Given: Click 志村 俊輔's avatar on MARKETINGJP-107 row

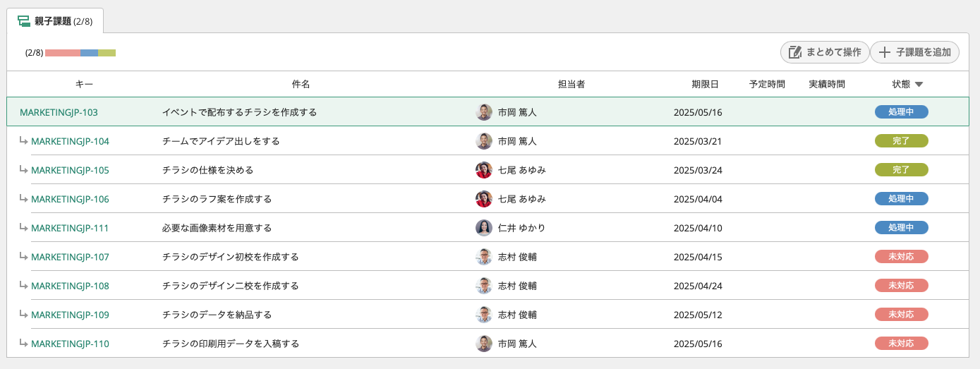Looking at the screenshot, I should pos(484,257).
